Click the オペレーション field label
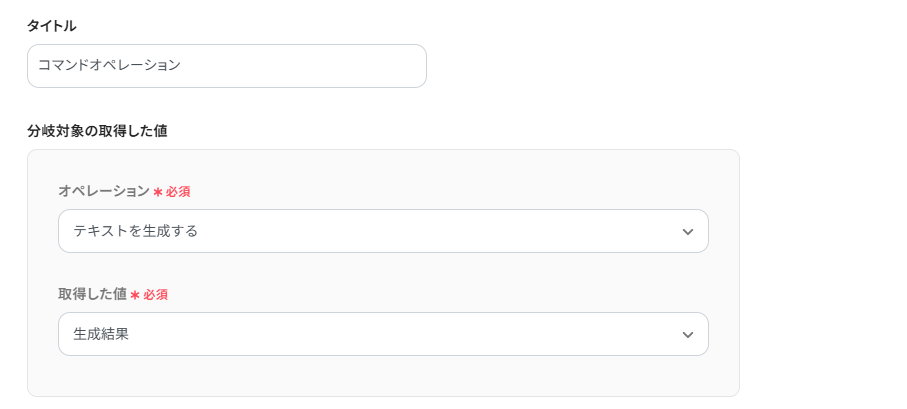 103,191
